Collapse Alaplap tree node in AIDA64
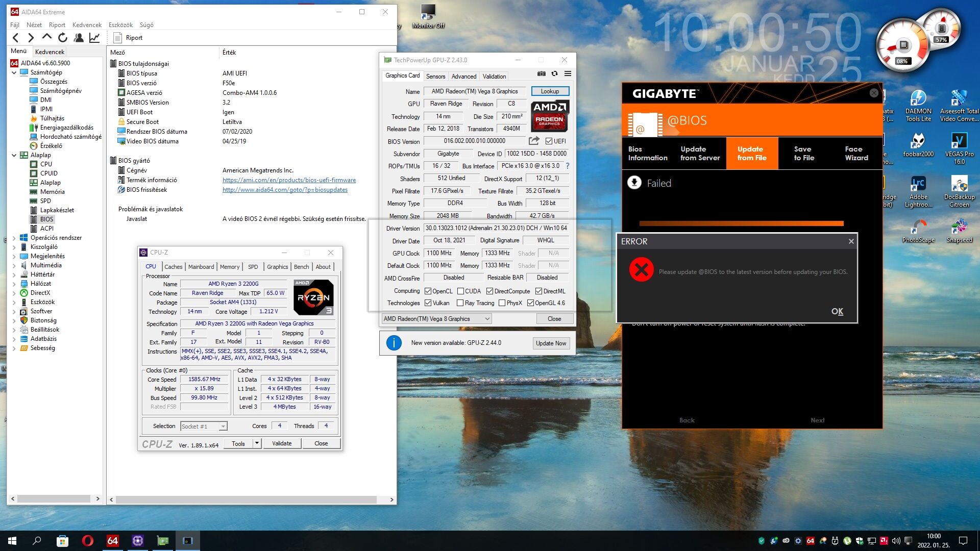Image resolution: width=980 pixels, height=551 pixels. [14, 155]
